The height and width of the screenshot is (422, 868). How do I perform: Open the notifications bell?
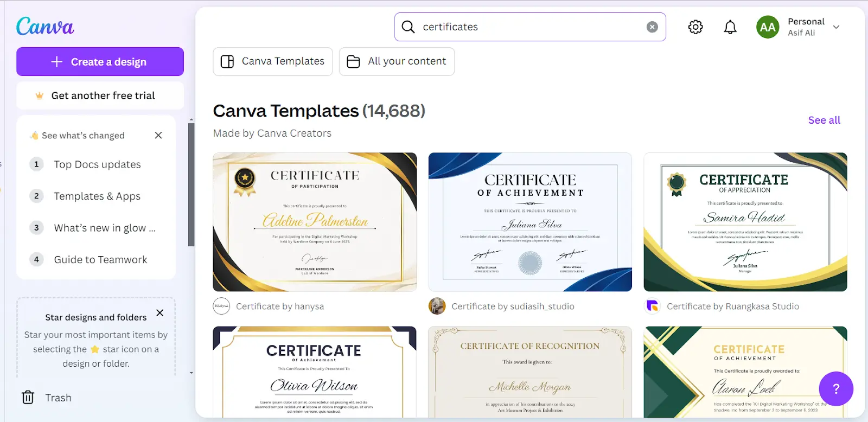pos(730,27)
